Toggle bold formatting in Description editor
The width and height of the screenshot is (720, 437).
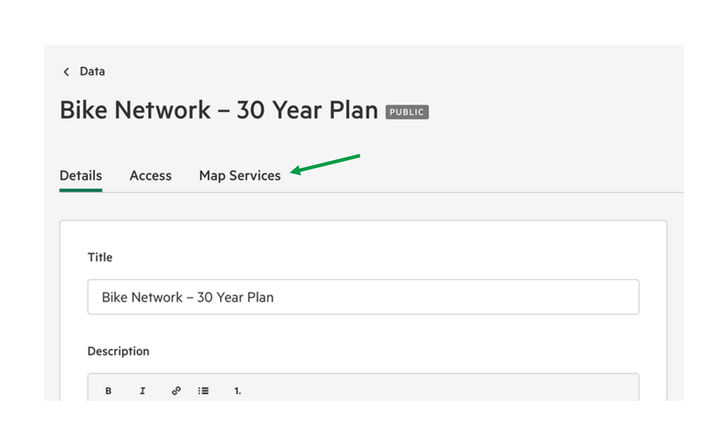click(x=108, y=391)
